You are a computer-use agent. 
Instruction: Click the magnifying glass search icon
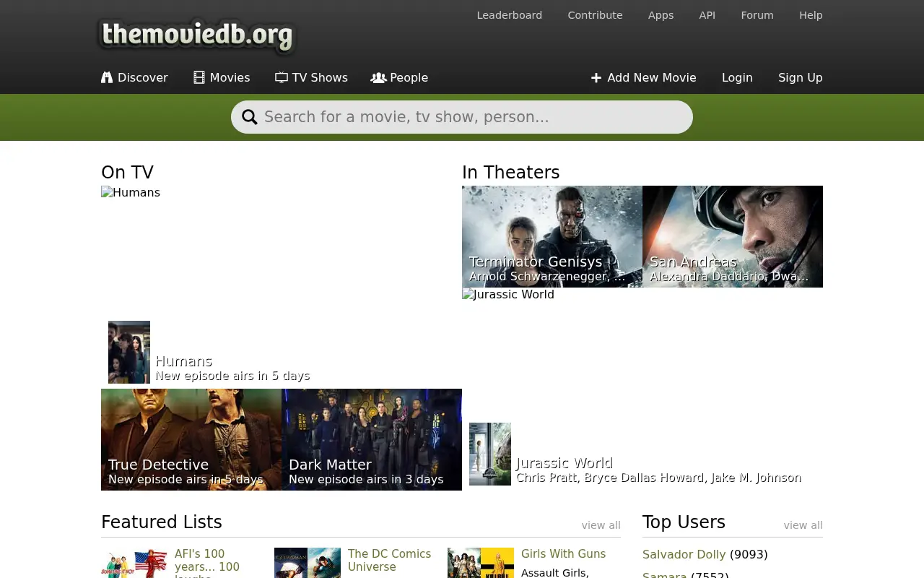250,117
